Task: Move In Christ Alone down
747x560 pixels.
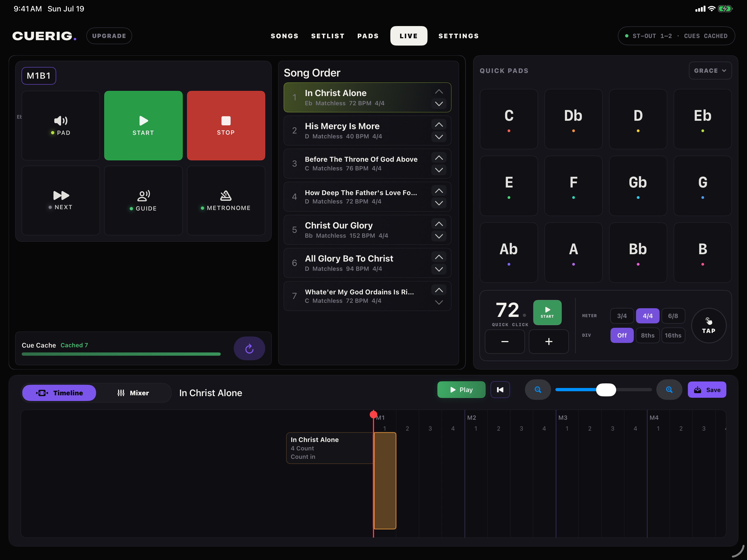Action: coord(439,104)
